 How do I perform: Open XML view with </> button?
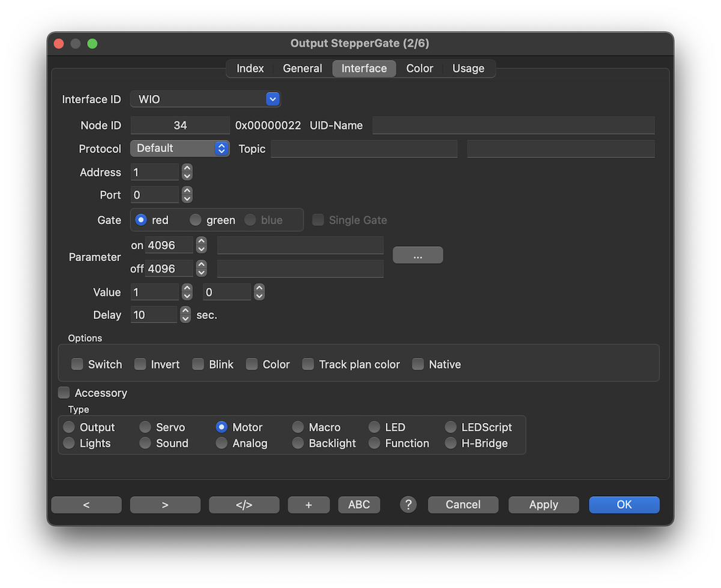[244, 505]
